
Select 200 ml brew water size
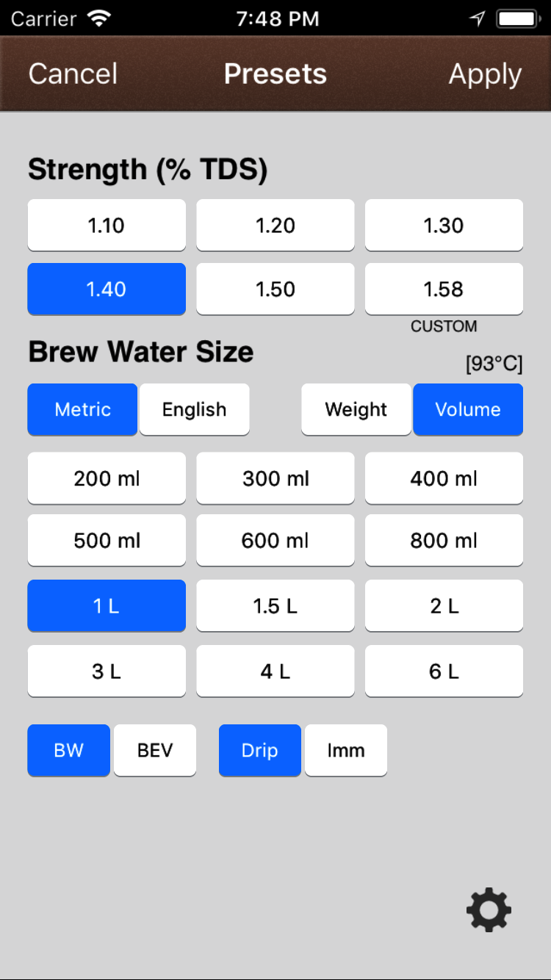click(107, 478)
